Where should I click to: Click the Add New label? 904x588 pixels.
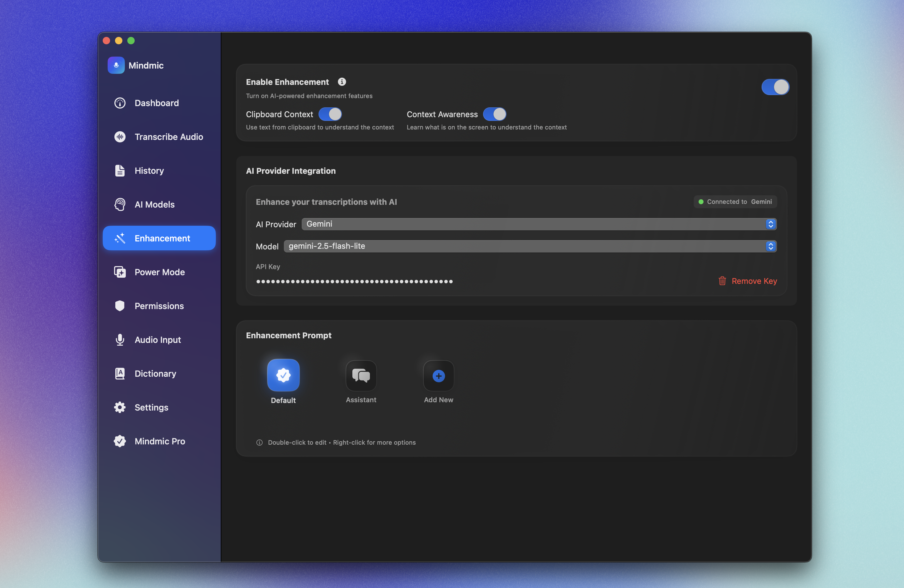438,399
